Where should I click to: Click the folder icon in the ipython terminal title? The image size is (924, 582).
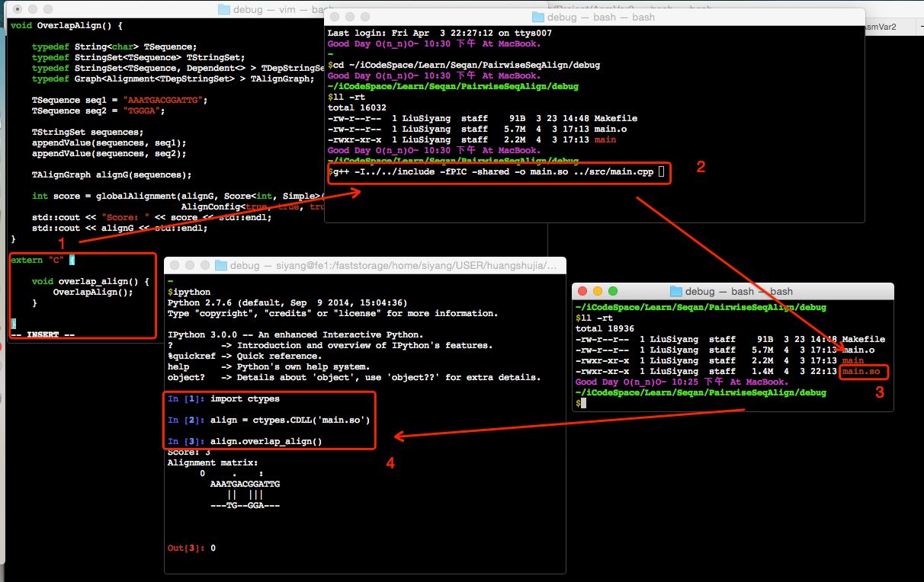tap(221, 265)
